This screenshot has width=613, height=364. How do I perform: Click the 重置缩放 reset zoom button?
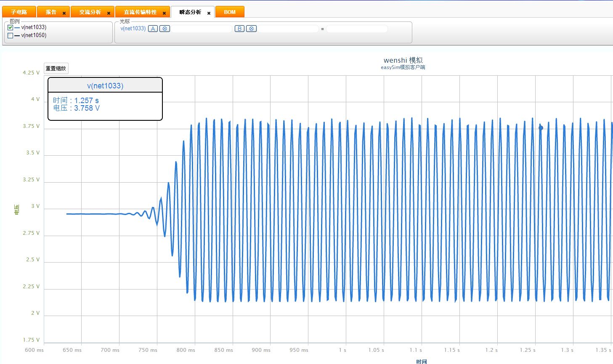click(56, 68)
